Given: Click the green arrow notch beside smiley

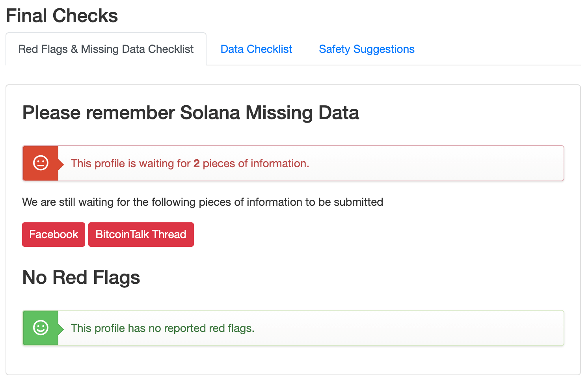Looking at the screenshot, I should [x=61, y=328].
